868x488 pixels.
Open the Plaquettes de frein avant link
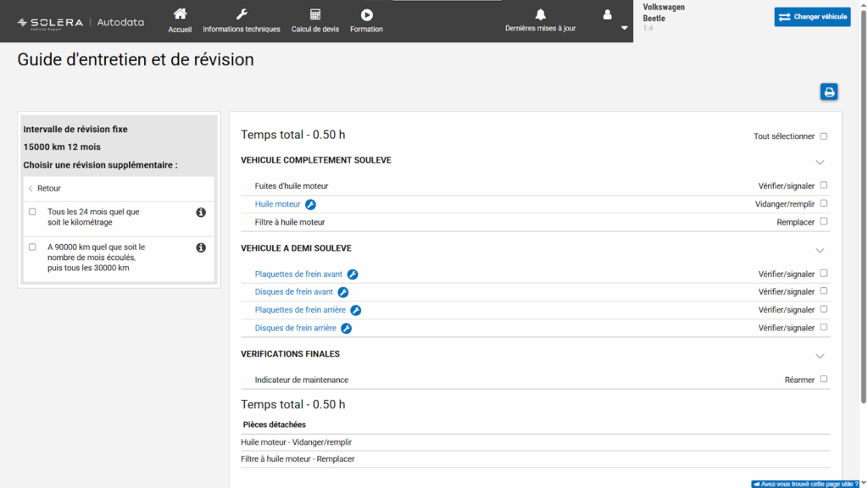298,274
